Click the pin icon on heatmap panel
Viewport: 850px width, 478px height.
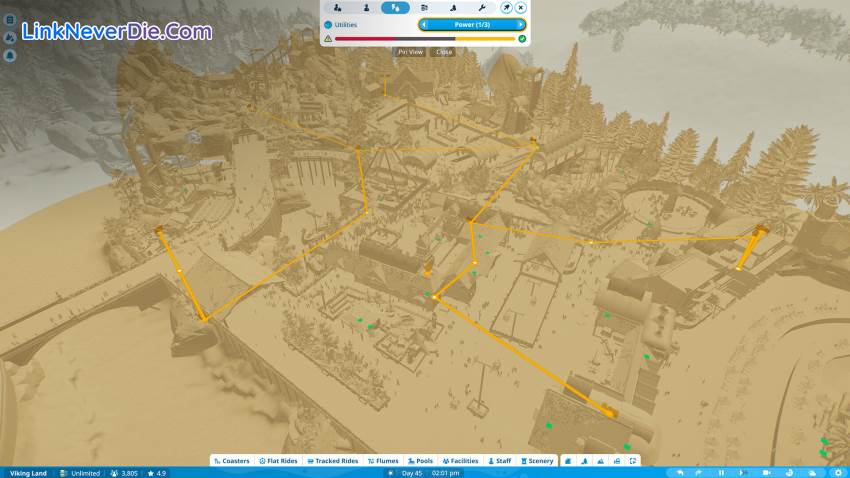(506, 7)
